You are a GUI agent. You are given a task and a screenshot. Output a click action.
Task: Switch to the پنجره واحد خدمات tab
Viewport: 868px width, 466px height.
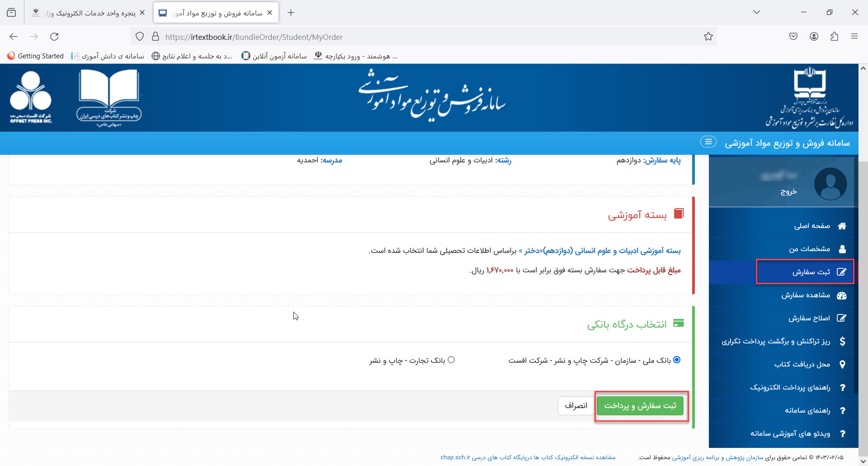[x=88, y=13]
